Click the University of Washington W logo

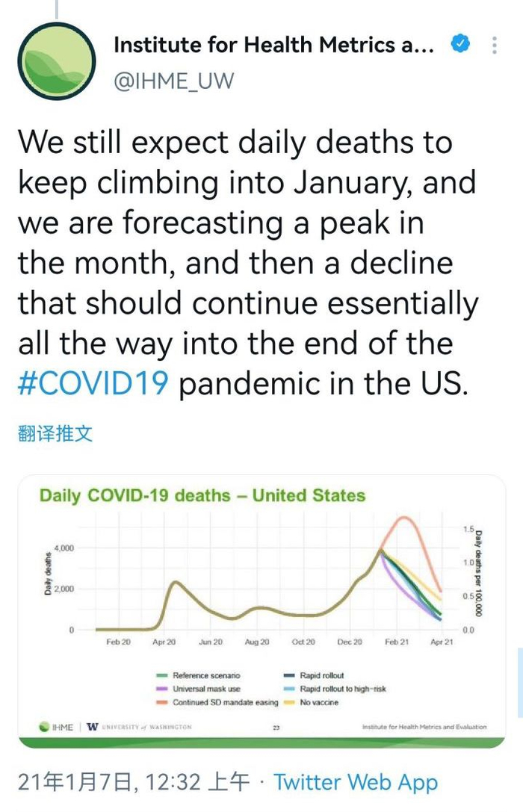[x=93, y=727]
